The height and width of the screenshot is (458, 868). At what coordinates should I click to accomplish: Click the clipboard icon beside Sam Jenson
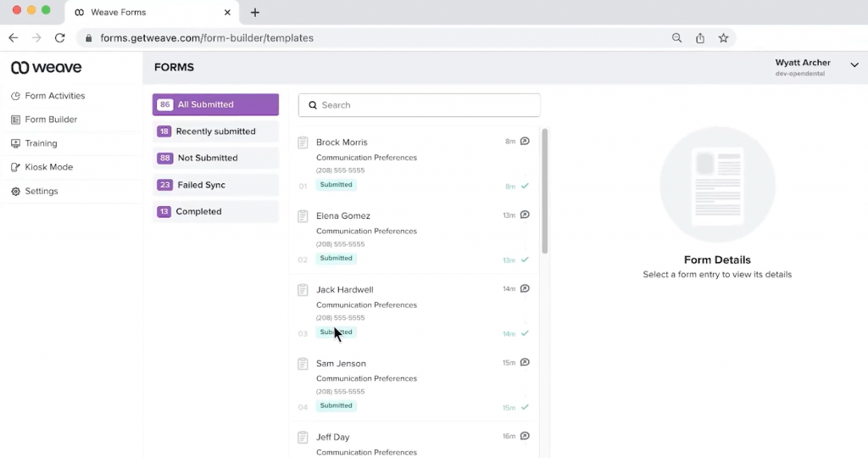click(x=303, y=364)
